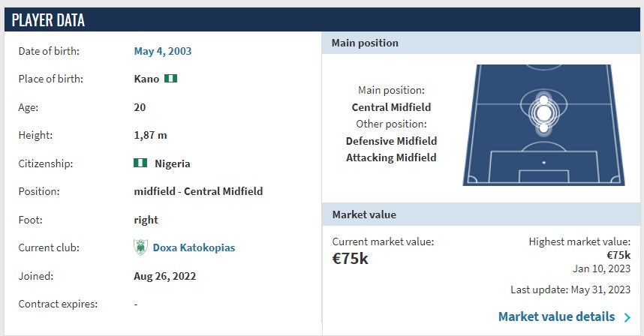Click the penalty spot on the pitch graphic
This screenshot has width=644, height=336.
(543, 162)
